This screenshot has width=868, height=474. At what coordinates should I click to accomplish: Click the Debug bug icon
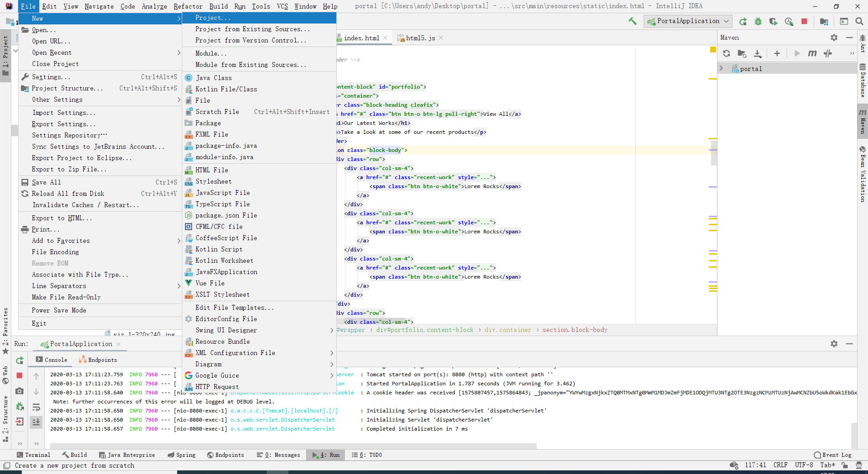(x=758, y=21)
